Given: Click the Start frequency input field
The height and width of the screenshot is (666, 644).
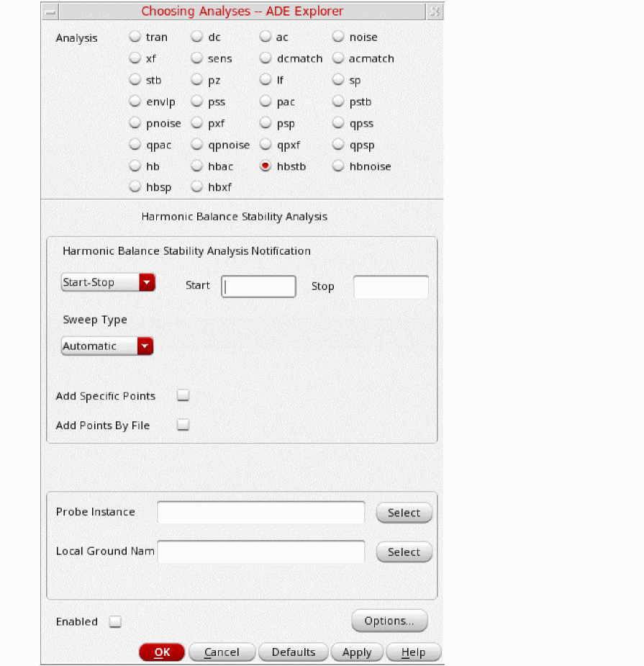Looking at the screenshot, I should tap(258, 287).
